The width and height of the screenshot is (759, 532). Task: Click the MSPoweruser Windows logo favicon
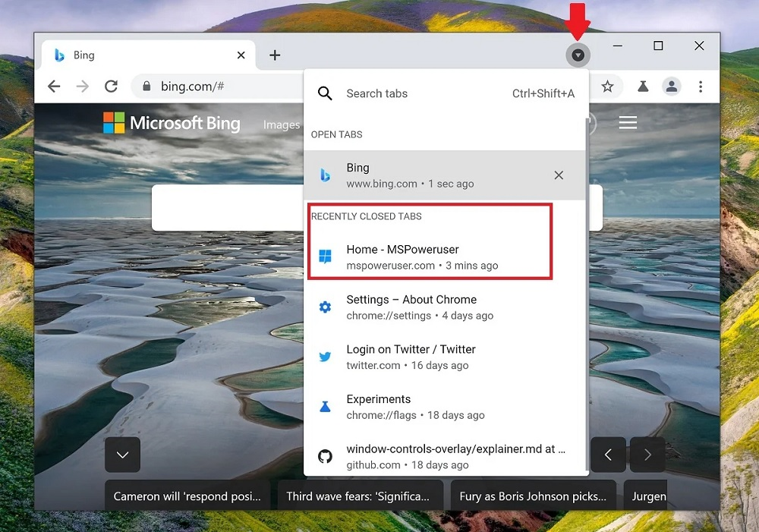(326, 257)
